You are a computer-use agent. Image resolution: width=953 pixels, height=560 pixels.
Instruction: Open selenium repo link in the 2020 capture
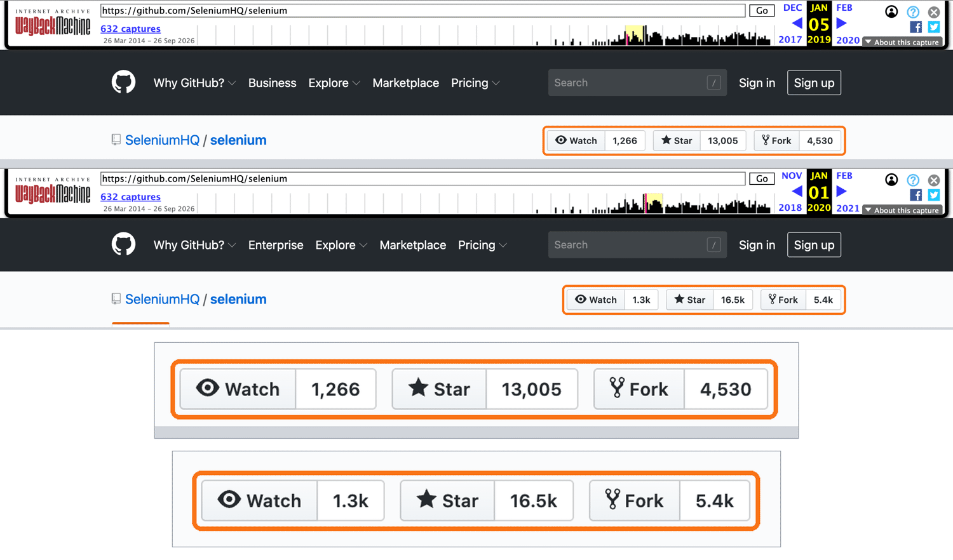pyautogui.click(x=238, y=299)
